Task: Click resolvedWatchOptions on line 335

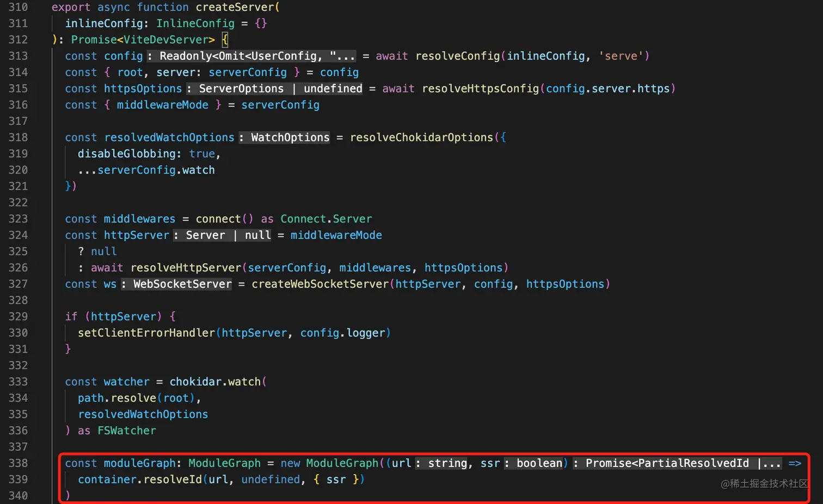Action: [143, 415]
